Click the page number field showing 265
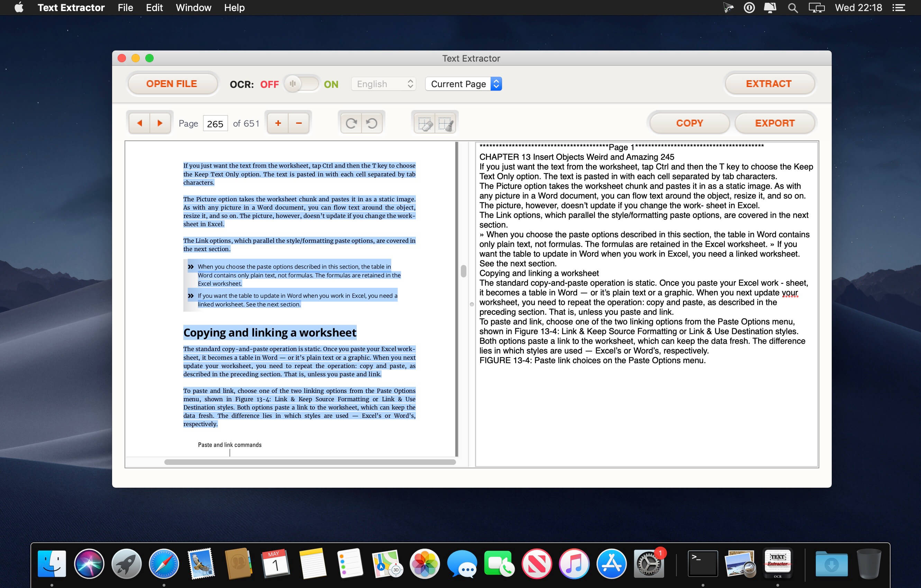 click(x=215, y=123)
